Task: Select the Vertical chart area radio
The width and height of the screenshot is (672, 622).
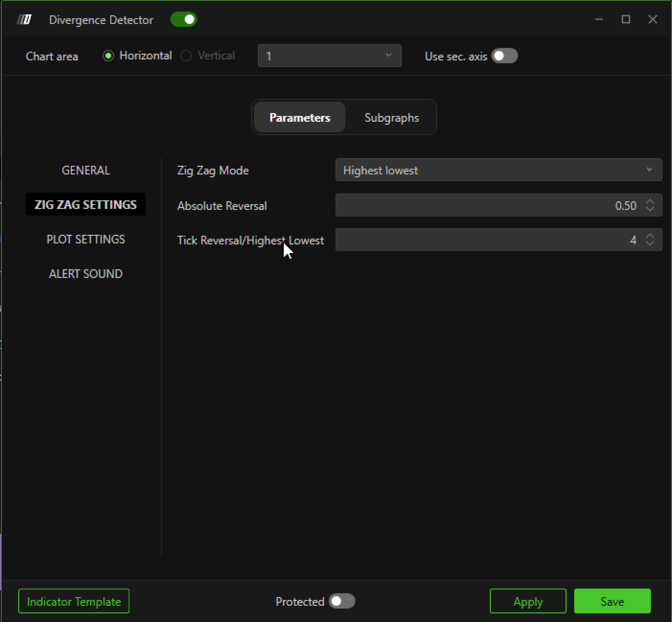Action: pyautogui.click(x=186, y=56)
